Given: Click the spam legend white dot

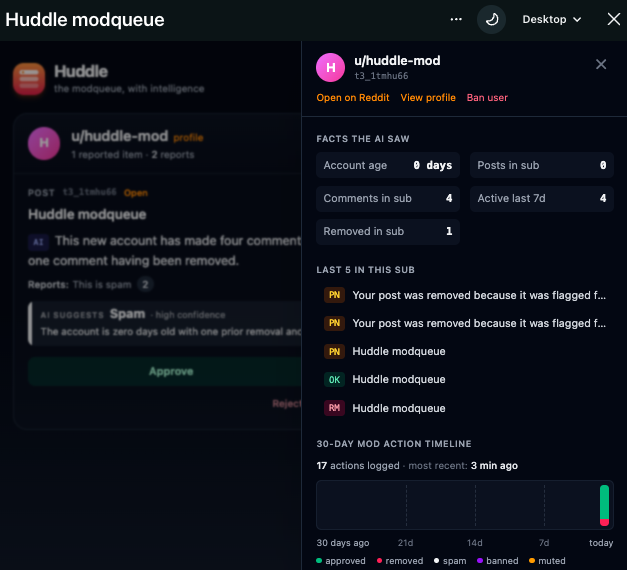Looking at the screenshot, I should (x=437, y=561).
